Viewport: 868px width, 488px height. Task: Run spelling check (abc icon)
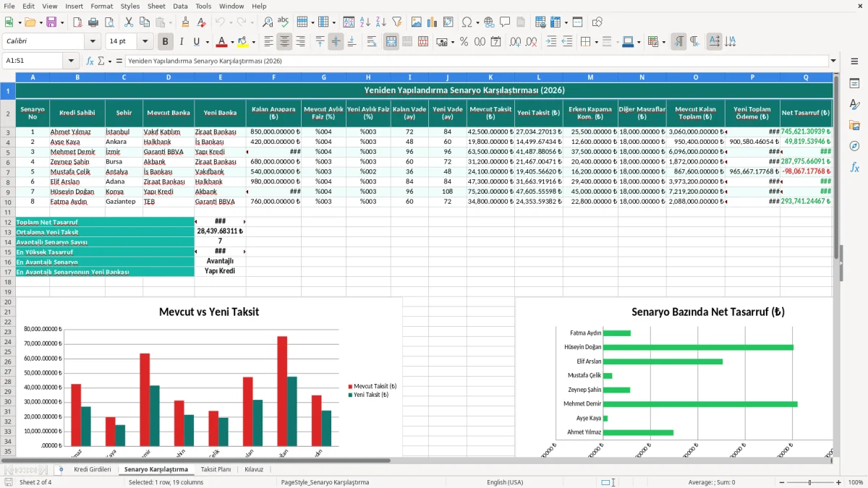[284, 22]
